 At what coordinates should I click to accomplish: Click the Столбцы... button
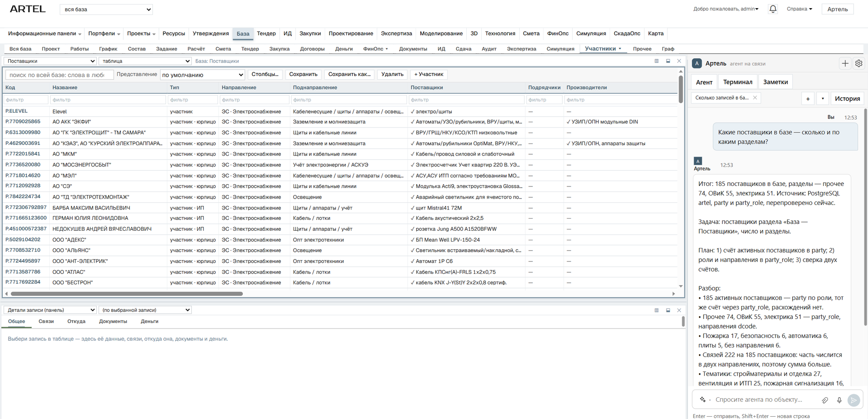coord(265,74)
